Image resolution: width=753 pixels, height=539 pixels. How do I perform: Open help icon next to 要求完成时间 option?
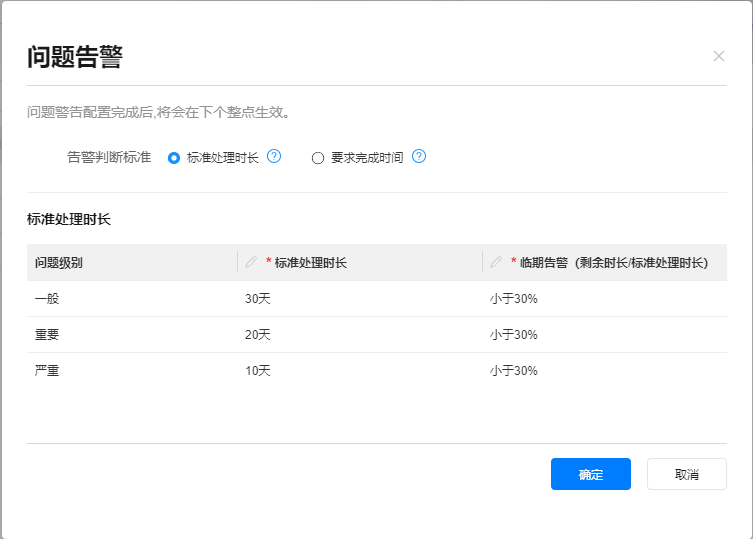click(x=419, y=156)
